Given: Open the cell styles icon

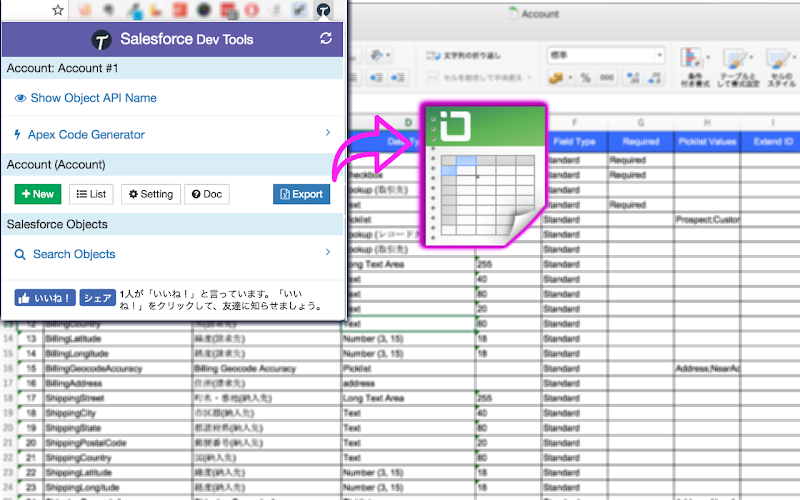Looking at the screenshot, I should pos(778,59).
